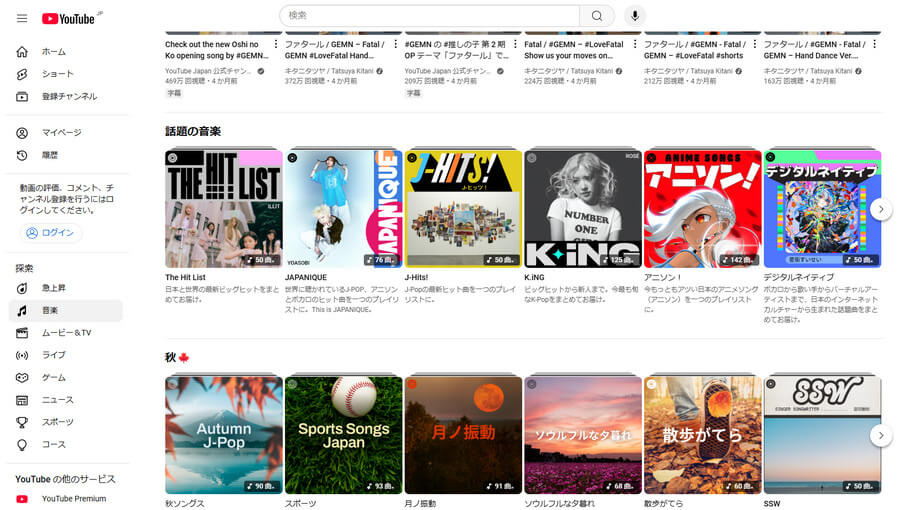Open YouTube Premium link
This screenshot has height=510, width=900.
73,499
